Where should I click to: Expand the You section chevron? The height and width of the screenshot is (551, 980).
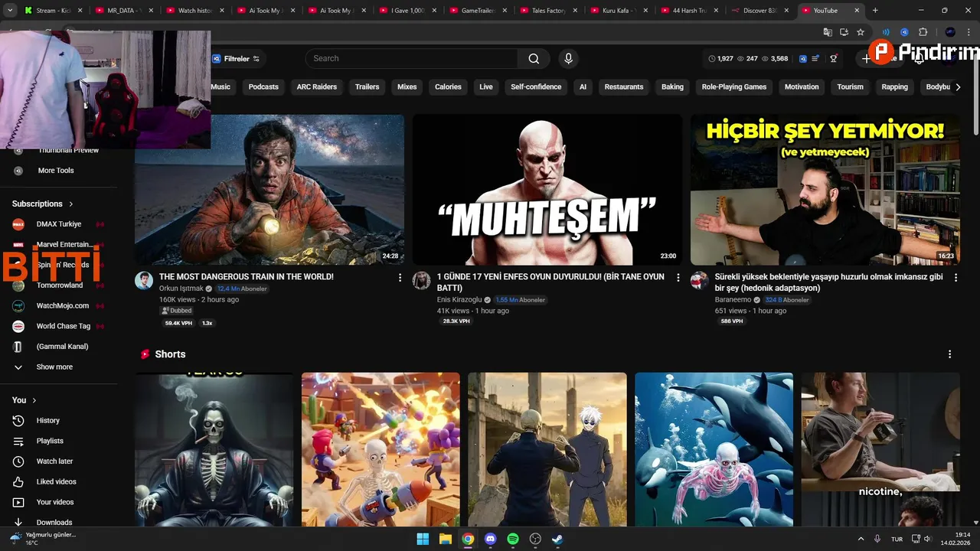[x=34, y=400]
